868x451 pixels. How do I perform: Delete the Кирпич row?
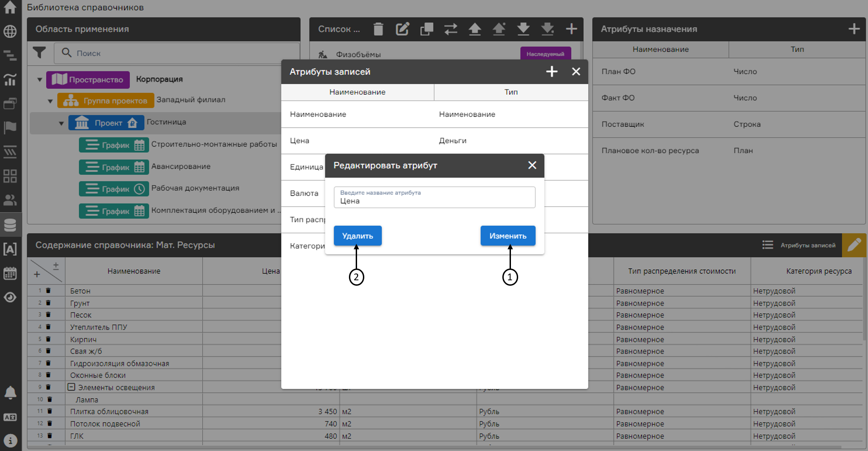pyautogui.click(x=48, y=339)
